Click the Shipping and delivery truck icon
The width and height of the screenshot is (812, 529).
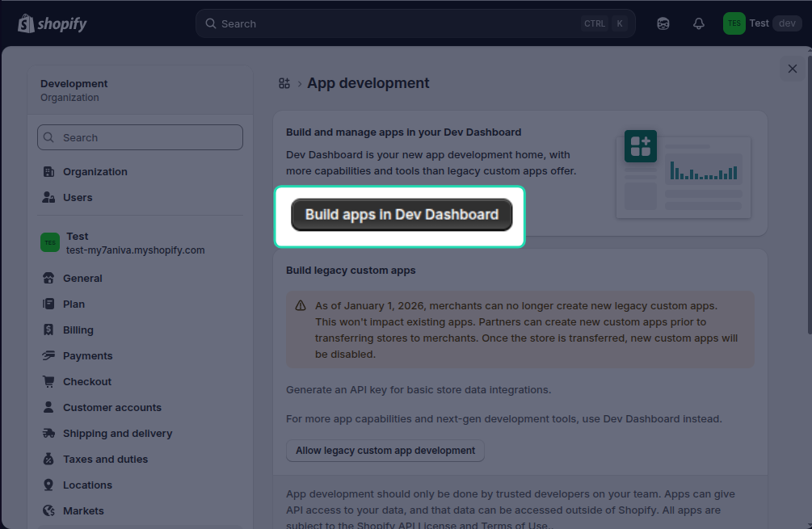[48, 433]
